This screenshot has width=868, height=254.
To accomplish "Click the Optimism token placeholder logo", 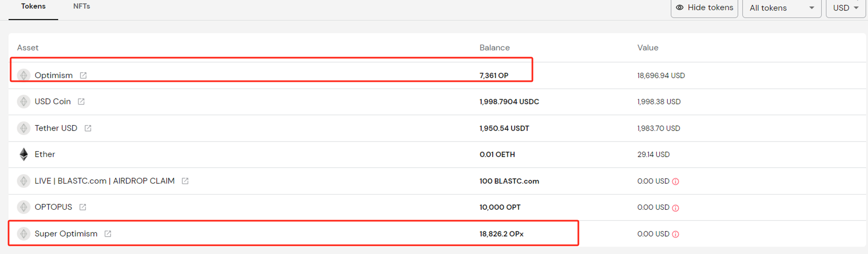I will [x=24, y=75].
